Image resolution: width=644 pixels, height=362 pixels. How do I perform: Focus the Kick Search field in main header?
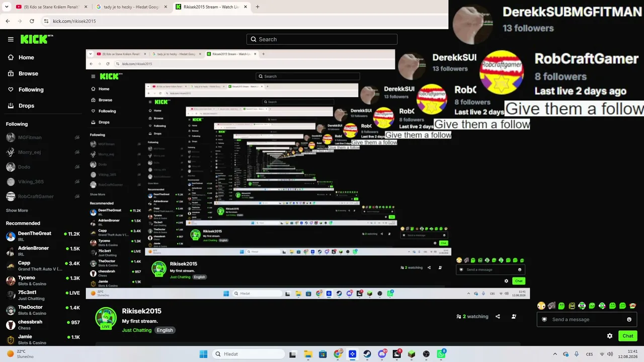322,39
